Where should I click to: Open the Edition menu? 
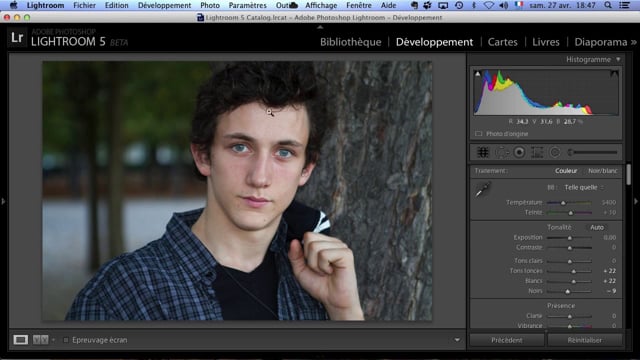117,5
